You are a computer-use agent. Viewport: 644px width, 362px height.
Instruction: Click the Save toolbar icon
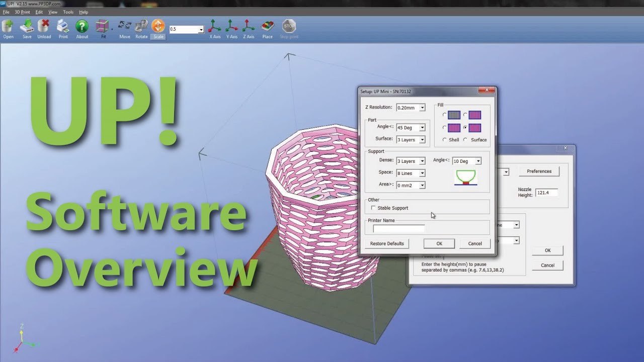[27, 26]
